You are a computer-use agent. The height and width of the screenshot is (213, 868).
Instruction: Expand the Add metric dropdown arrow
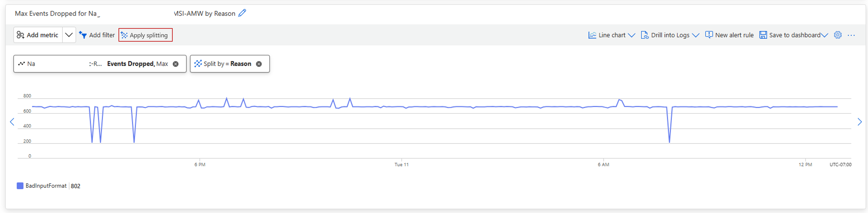point(69,35)
